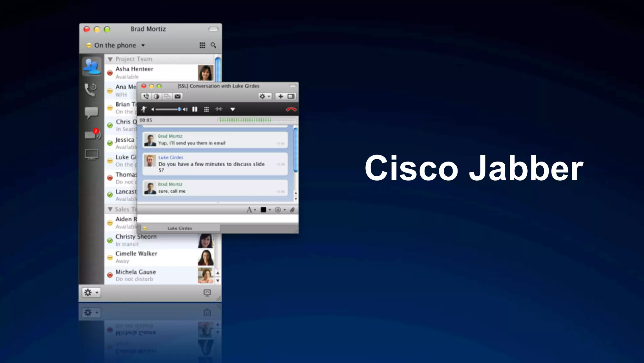Select contact Christy Sheorn
This screenshot has height=363, width=644.
pyautogui.click(x=159, y=241)
